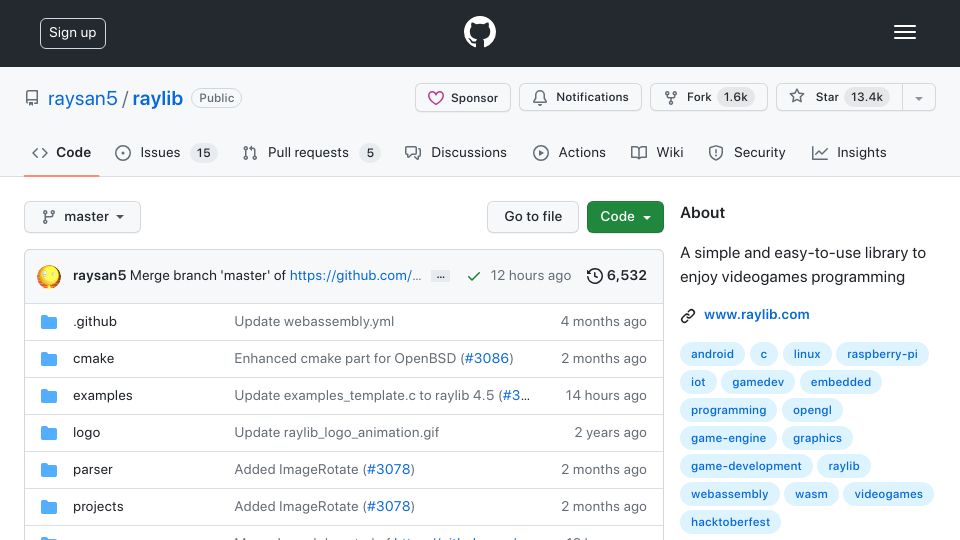Click the videogames topic tag
The width and height of the screenshot is (960, 540).
tap(888, 495)
